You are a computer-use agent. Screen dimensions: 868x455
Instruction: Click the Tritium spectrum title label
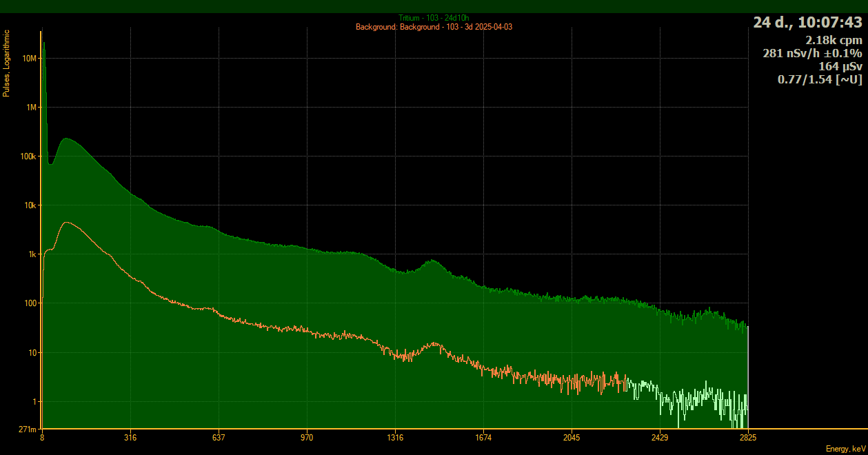433,18
